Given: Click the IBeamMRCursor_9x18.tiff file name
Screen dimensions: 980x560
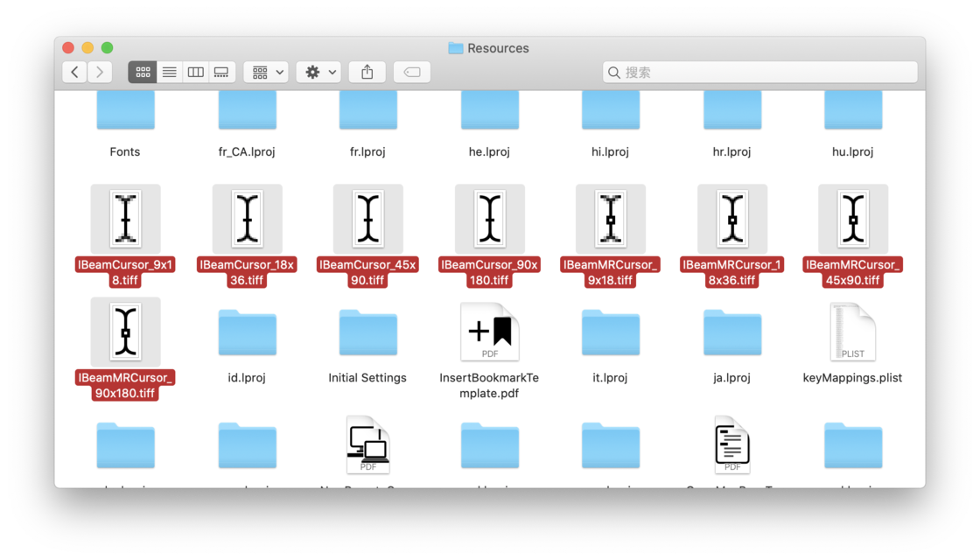Looking at the screenshot, I should [x=610, y=272].
